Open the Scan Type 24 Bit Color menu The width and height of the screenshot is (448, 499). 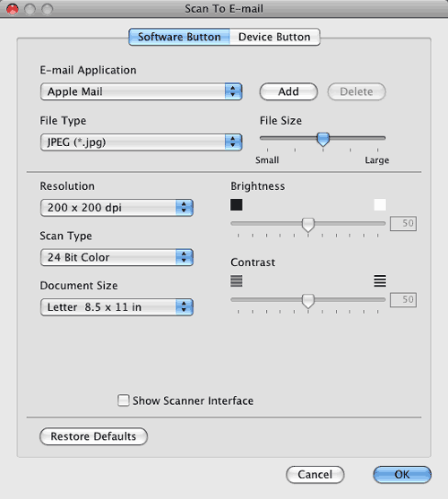(x=116, y=257)
